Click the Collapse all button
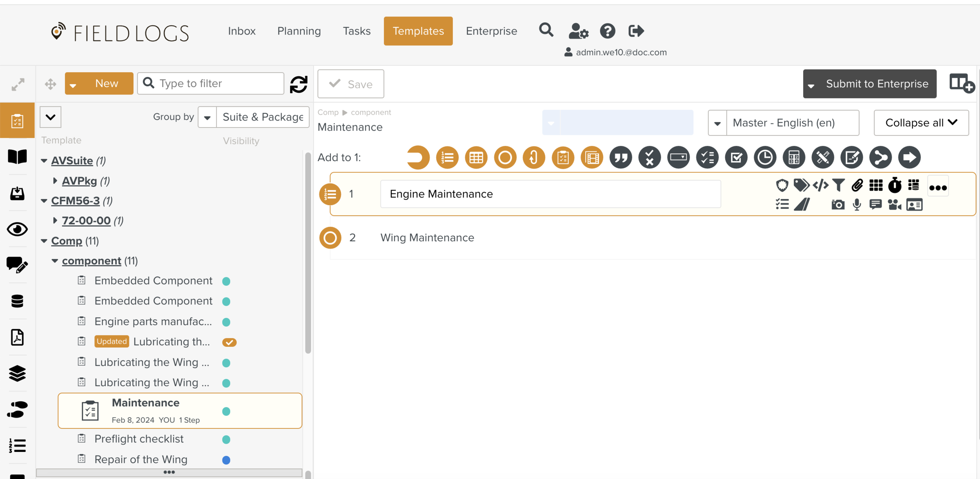Screen dimensions: 980x479 click(921, 123)
